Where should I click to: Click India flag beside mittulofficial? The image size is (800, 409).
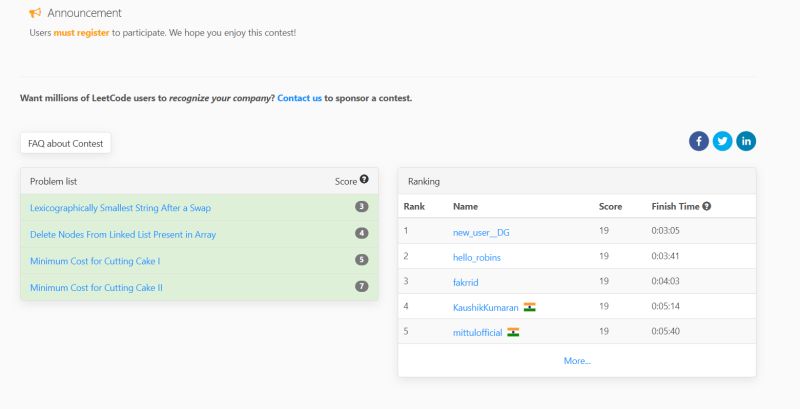(x=513, y=332)
